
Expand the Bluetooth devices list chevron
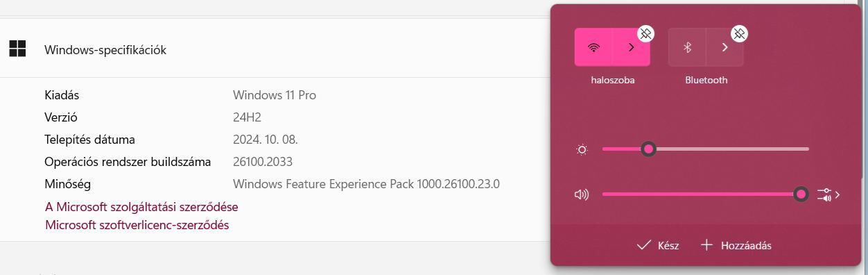[724, 47]
